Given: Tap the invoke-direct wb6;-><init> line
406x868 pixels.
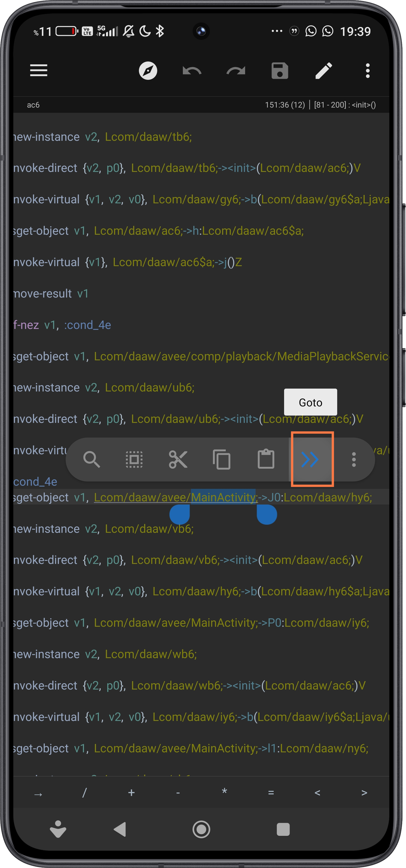Looking at the screenshot, I should pyautogui.click(x=189, y=685).
